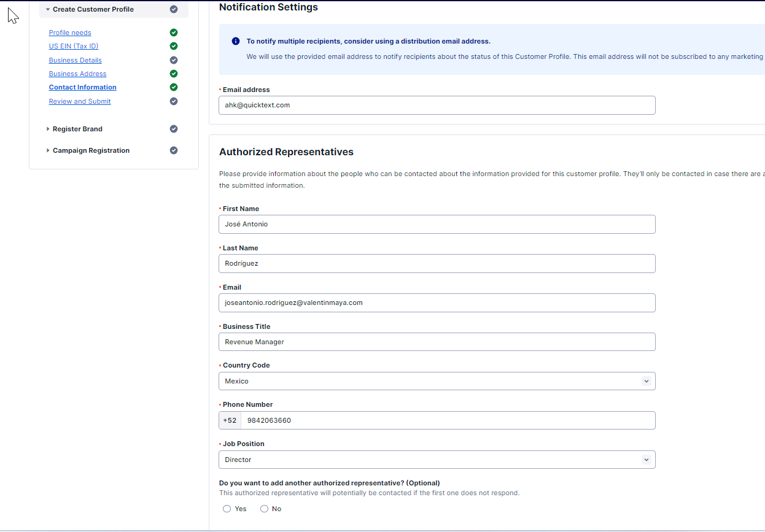765x532 pixels.
Task: Expand the Register Brand section
Action: (x=77, y=129)
